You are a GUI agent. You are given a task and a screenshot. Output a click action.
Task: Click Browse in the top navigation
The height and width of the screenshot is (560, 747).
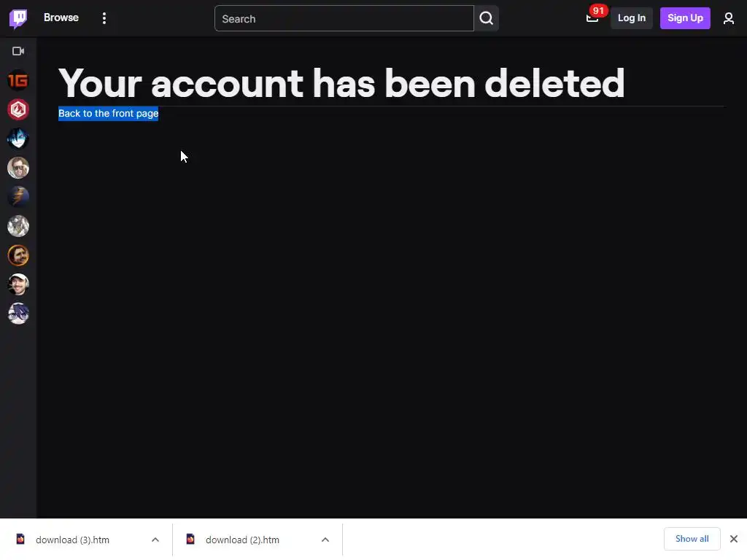click(x=61, y=17)
